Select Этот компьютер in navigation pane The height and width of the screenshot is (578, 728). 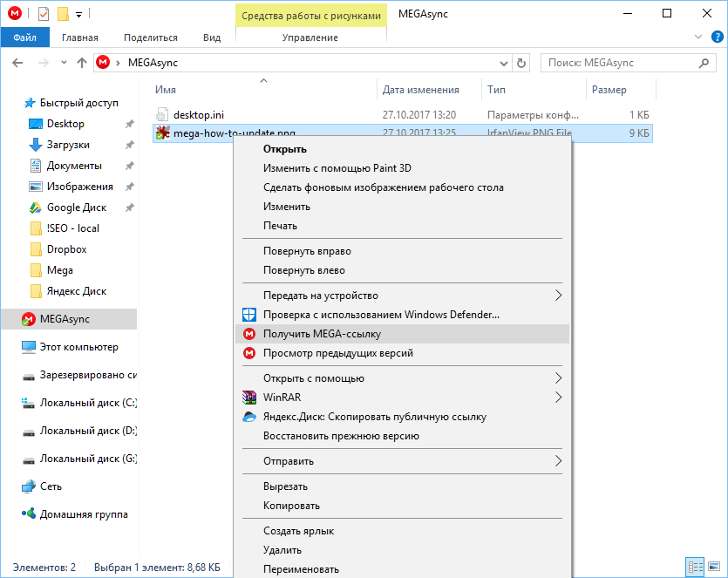click(x=78, y=347)
